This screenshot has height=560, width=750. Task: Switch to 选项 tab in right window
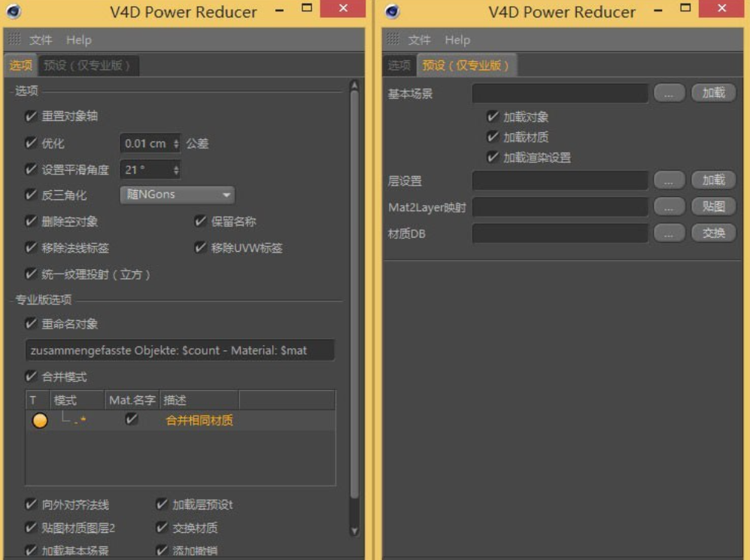click(x=399, y=65)
